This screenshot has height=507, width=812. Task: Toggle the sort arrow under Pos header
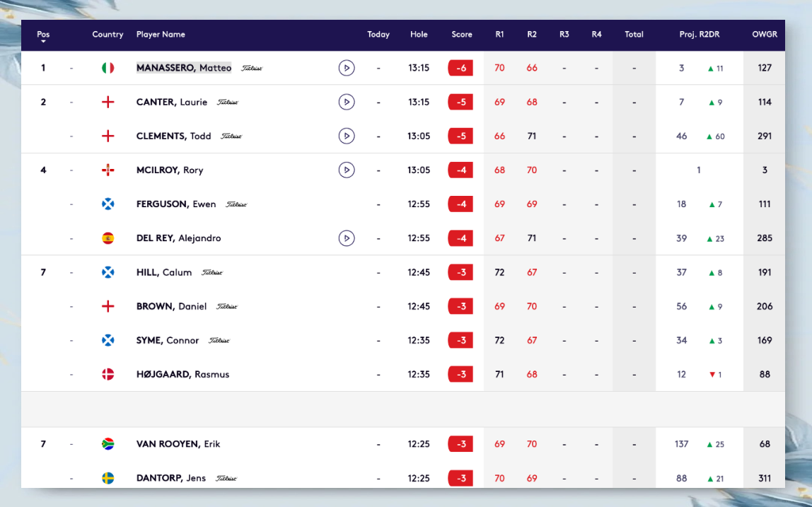(43, 42)
